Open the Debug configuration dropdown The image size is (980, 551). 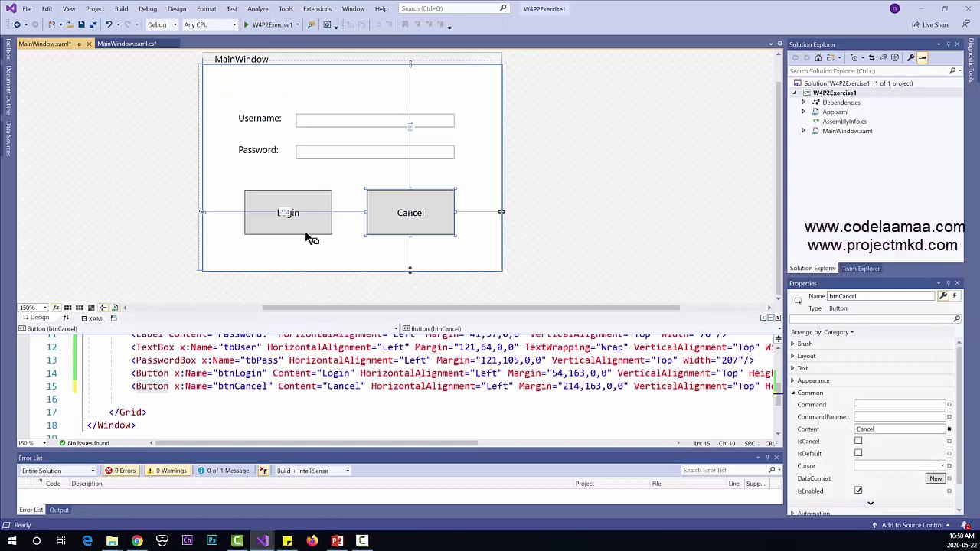pyautogui.click(x=162, y=24)
